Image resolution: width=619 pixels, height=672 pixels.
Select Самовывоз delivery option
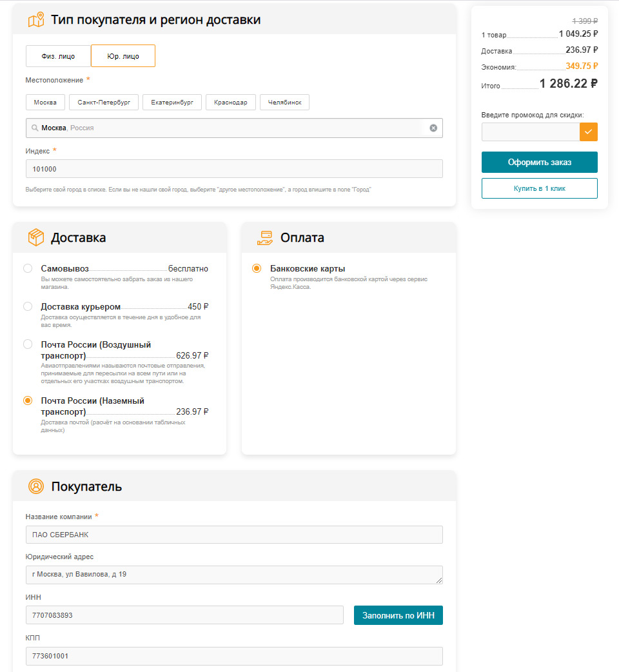(x=28, y=268)
